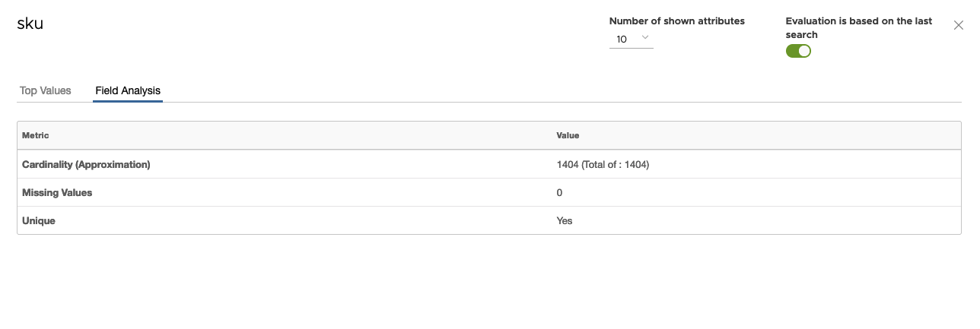Click the Yes value for Unique
The height and width of the screenshot is (329, 980).
[565, 220]
